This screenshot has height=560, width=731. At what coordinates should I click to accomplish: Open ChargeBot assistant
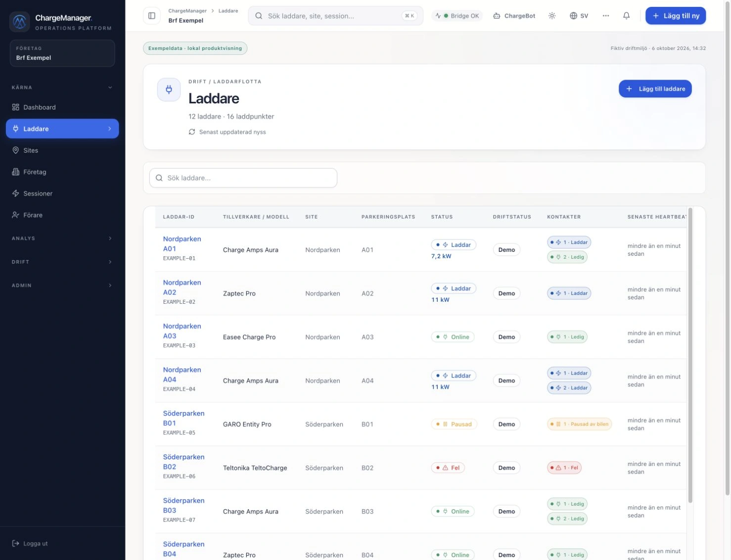[514, 16]
